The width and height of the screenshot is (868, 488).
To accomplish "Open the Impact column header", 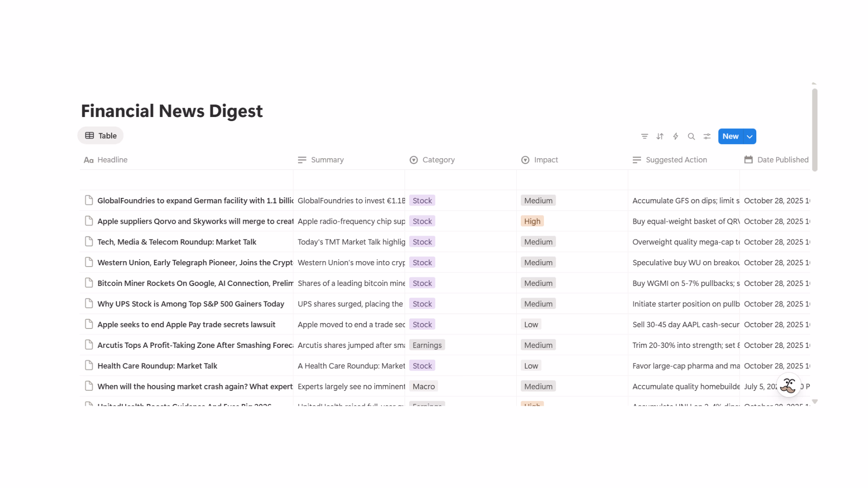I will point(540,160).
